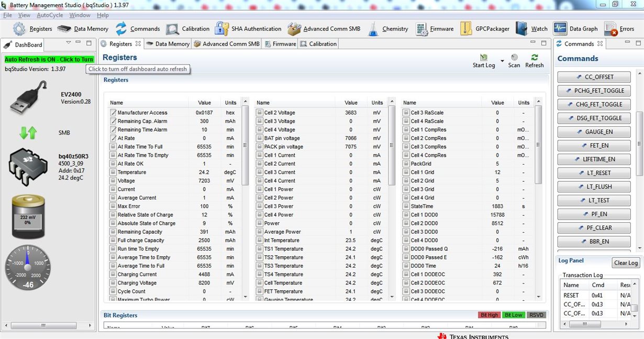Screen dimensions: 644x339
Task: Edit Remaining Cap. Alarm pencil icon
Action: (x=113, y=121)
